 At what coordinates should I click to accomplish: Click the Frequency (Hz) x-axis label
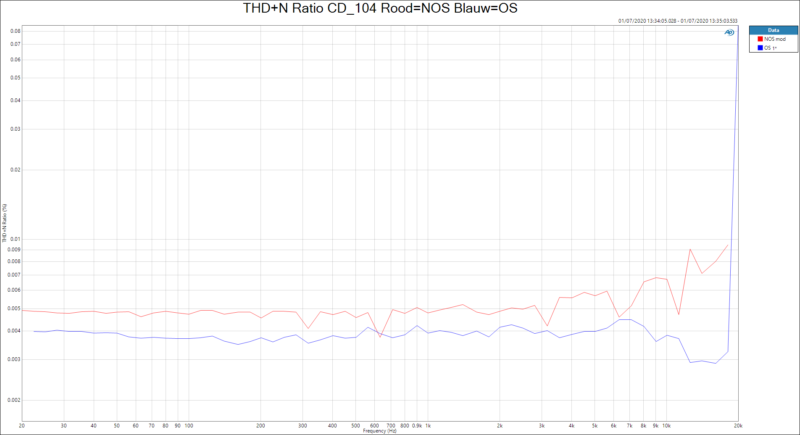[381, 430]
